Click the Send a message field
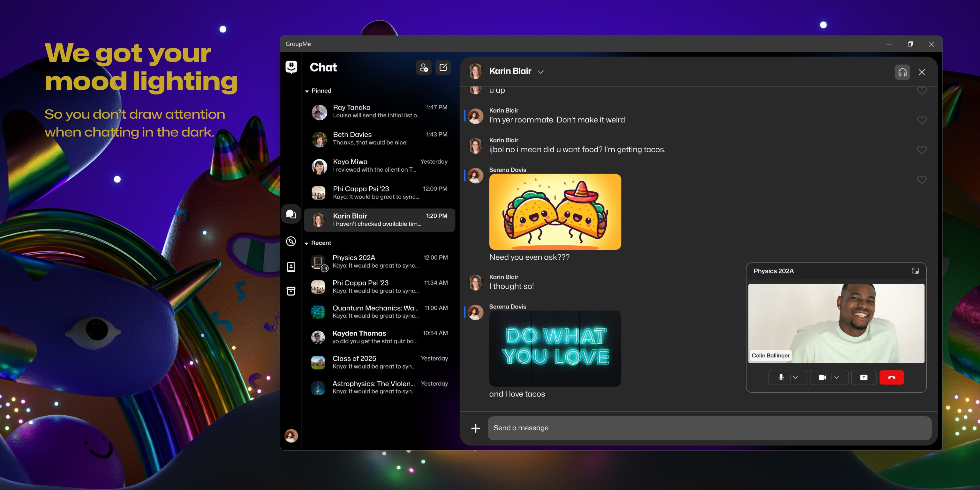Image resolution: width=980 pixels, height=490 pixels. coord(647,428)
